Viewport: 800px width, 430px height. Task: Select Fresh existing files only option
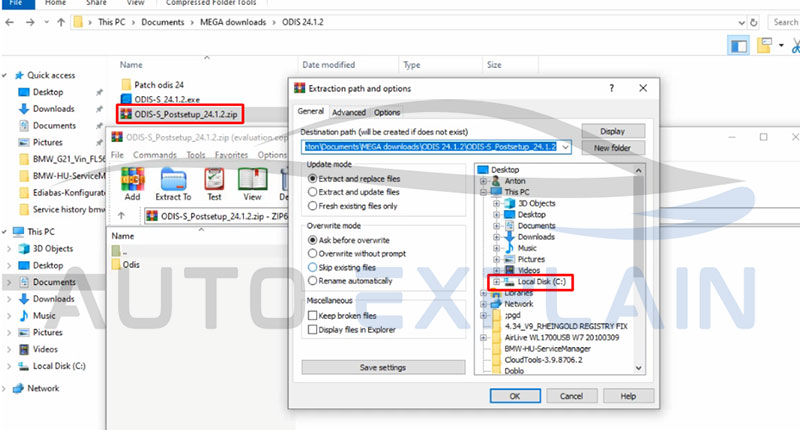point(353,206)
